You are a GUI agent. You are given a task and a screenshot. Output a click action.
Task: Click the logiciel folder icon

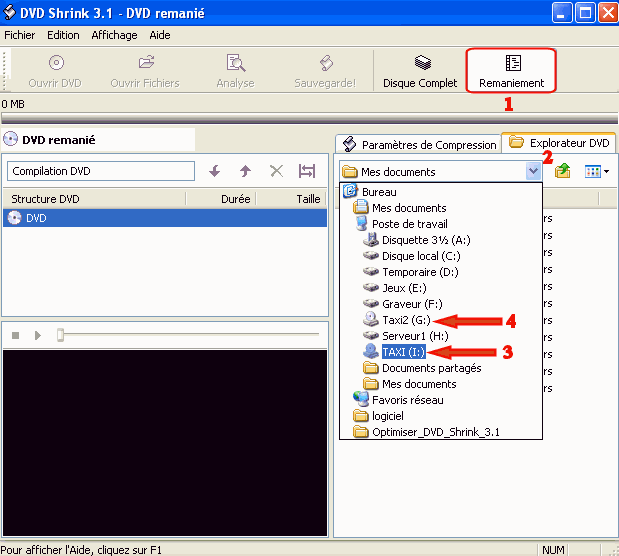[360, 415]
